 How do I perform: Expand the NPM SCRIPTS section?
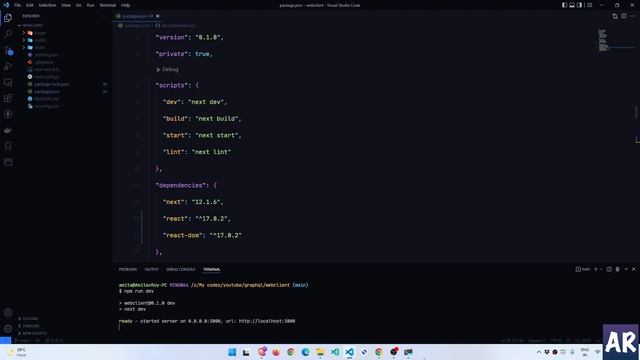(33, 333)
